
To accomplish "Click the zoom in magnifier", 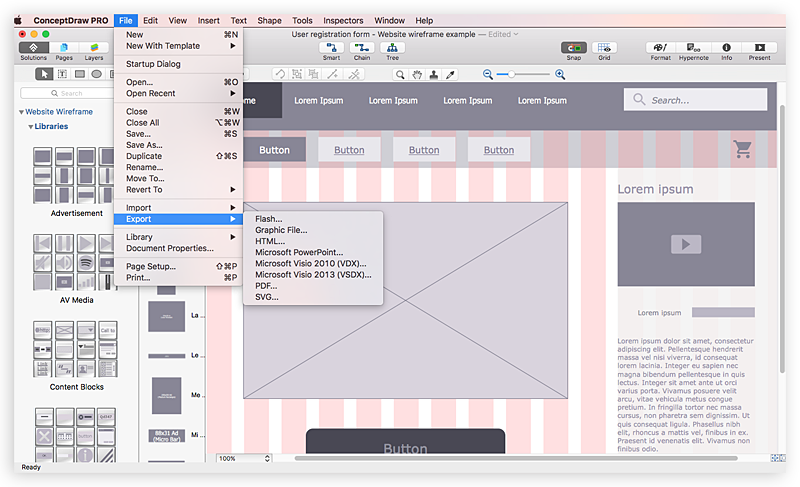I will pyautogui.click(x=560, y=74).
